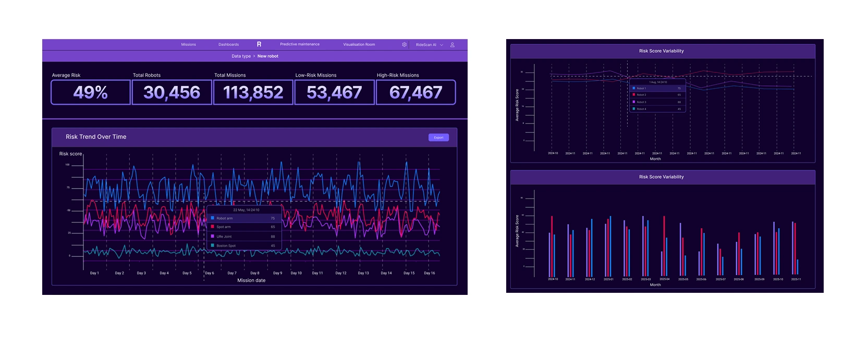Click the 30,456 Total Robots card

click(x=172, y=92)
